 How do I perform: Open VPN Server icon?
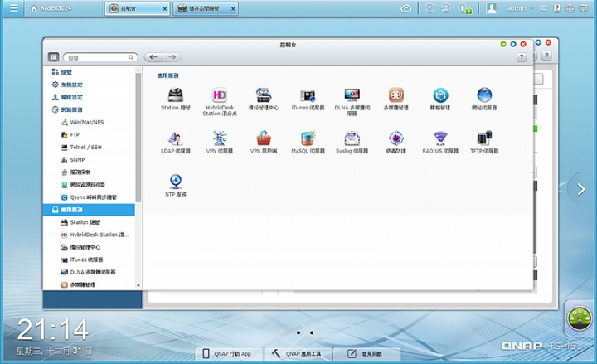(x=219, y=138)
